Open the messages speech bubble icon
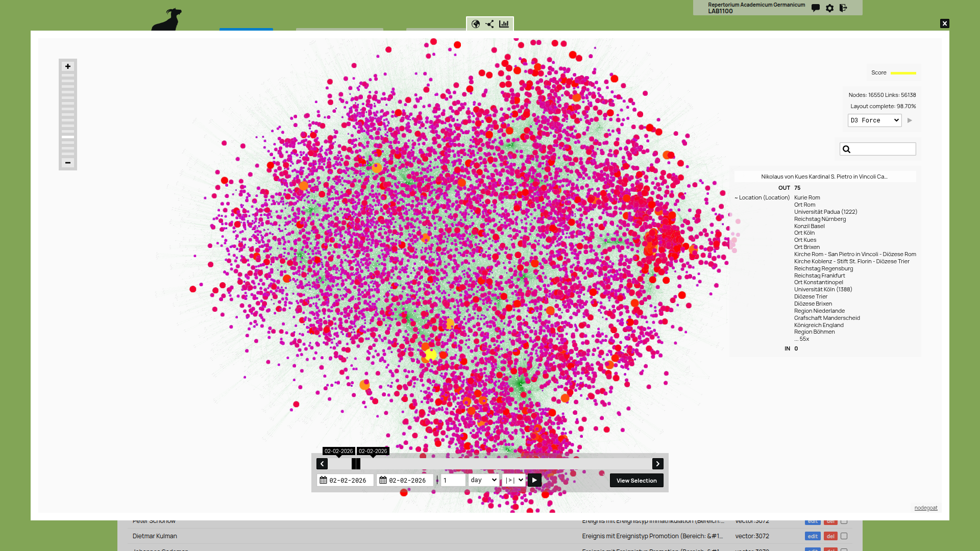 click(x=816, y=8)
